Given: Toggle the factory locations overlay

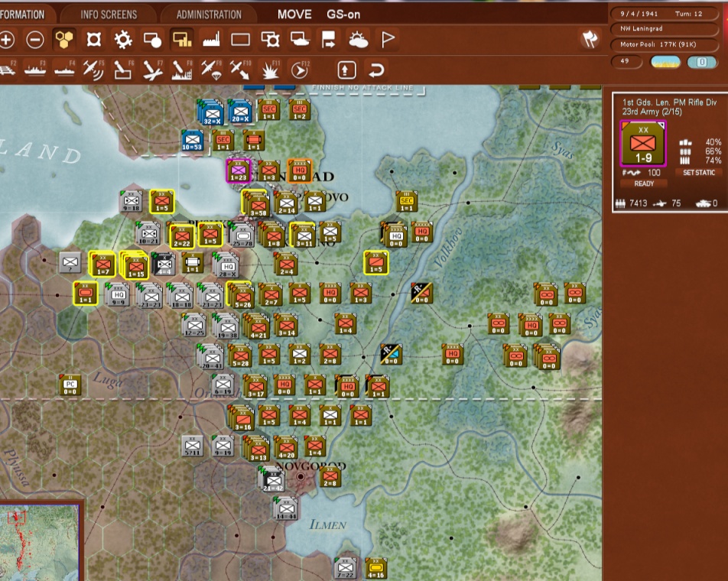Looking at the screenshot, I should 211,40.
